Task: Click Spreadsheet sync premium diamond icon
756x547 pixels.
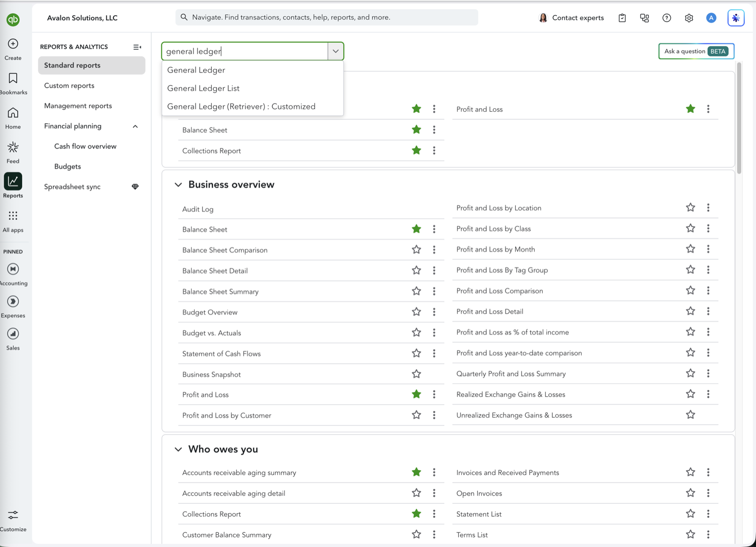Action: tap(135, 187)
